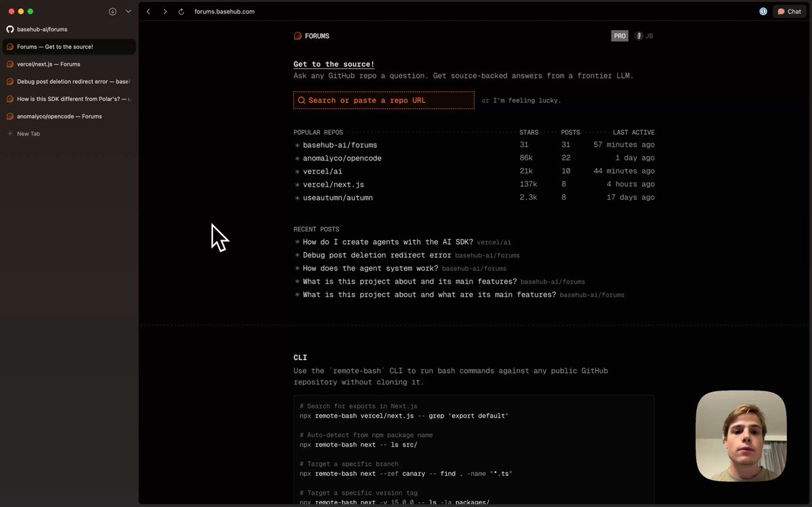Switch to 'vercel/next.js — Forums' tab
The image size is (812, 507).
69,64
